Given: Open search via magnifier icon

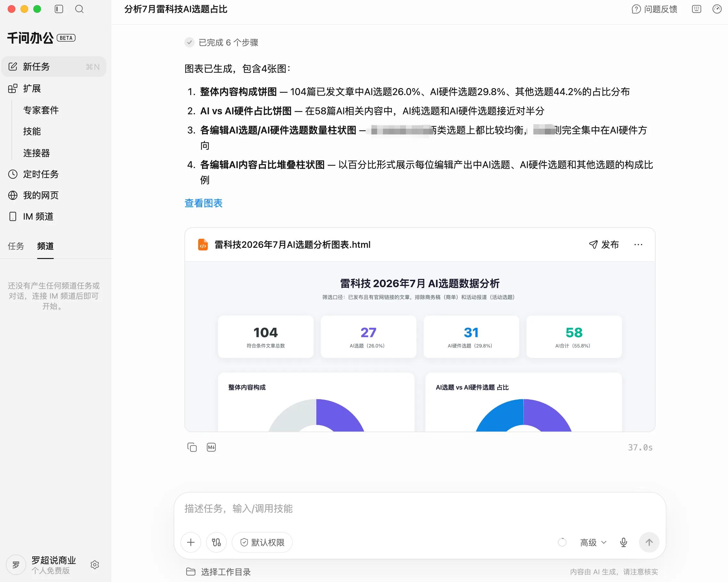Looking at the screenshot, I should coord(79,9).
